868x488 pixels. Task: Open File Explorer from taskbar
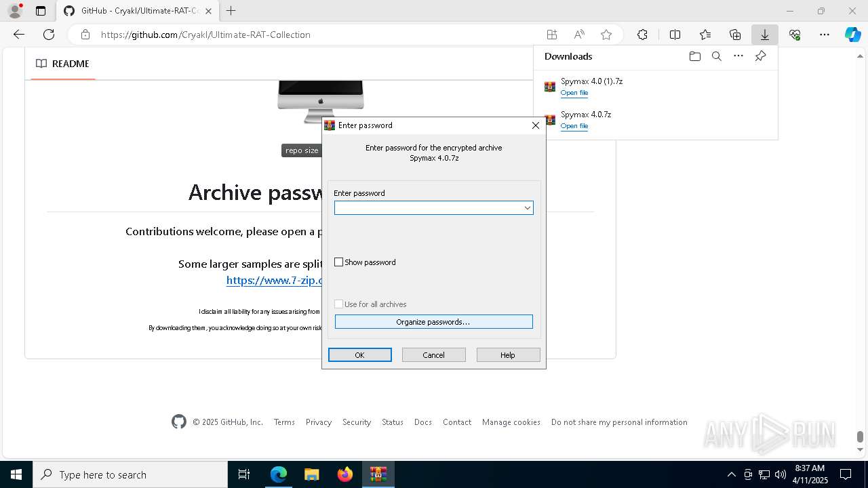pos(312,474)
